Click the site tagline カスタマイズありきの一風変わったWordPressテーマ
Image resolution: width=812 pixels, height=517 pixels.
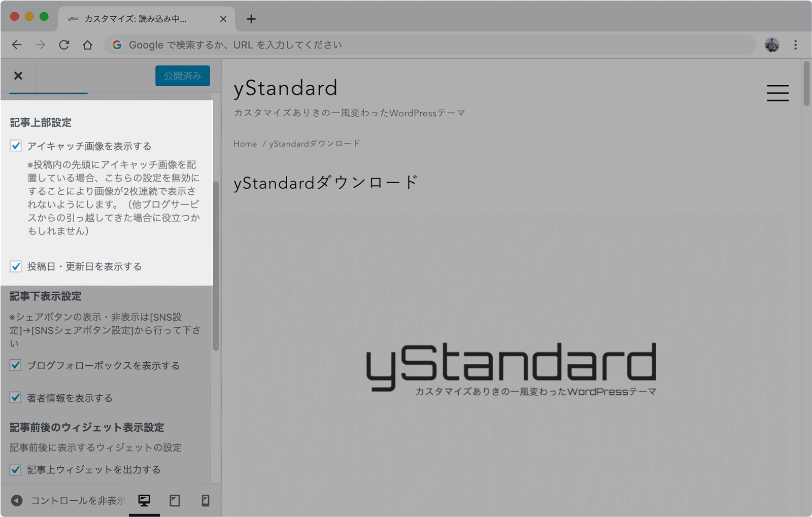click(x=349, y=113)
